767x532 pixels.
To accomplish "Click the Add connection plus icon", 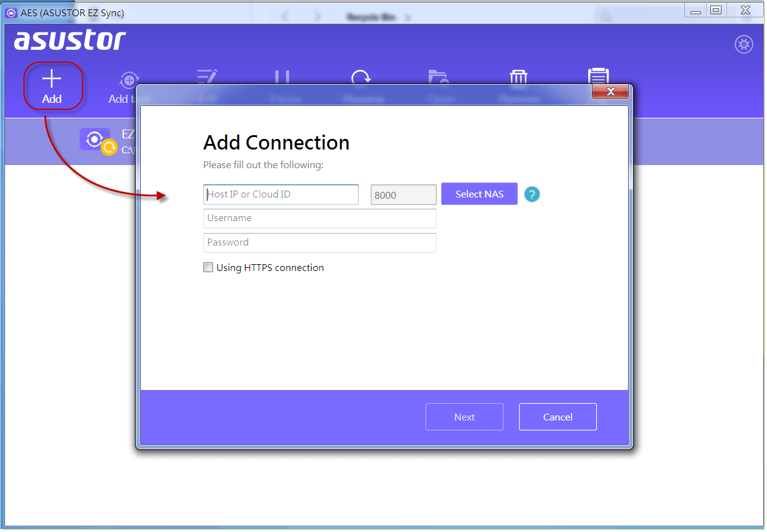I will coord(52,80).
